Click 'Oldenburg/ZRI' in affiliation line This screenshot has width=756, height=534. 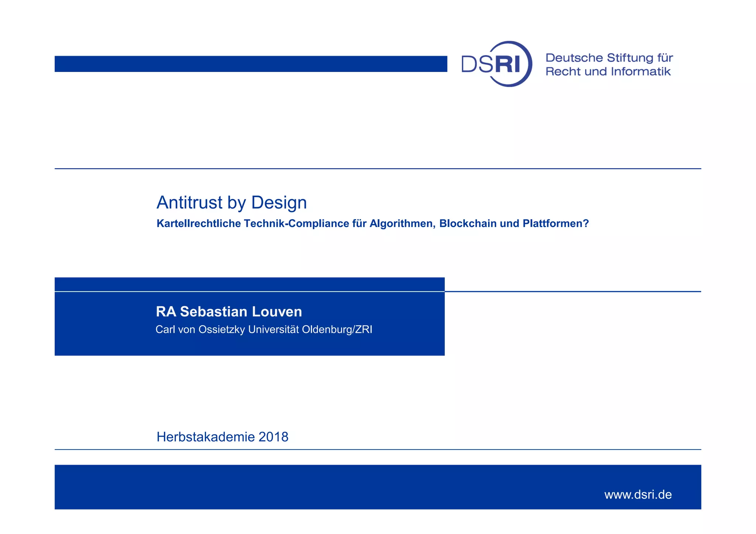pos(337,330)
